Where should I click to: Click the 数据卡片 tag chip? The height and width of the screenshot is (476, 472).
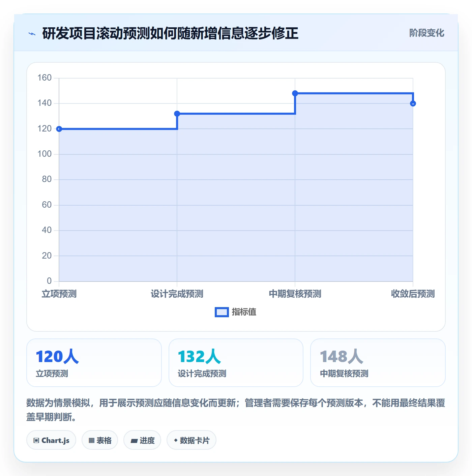191,440
